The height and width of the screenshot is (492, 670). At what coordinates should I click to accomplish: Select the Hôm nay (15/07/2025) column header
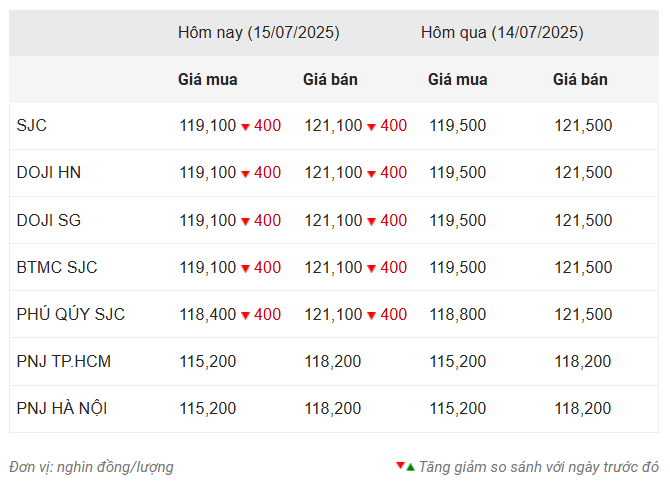(x=259, y=32)
